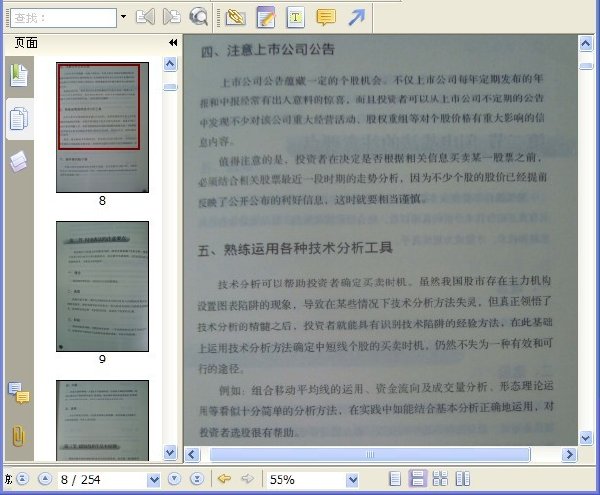Click the find next icon

click(172, 17)
